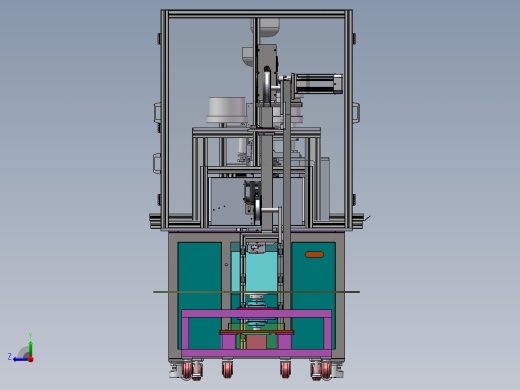Select the top magenta horizontal frame bar
This screenshot has height=390, width=520.
point(256,314)
